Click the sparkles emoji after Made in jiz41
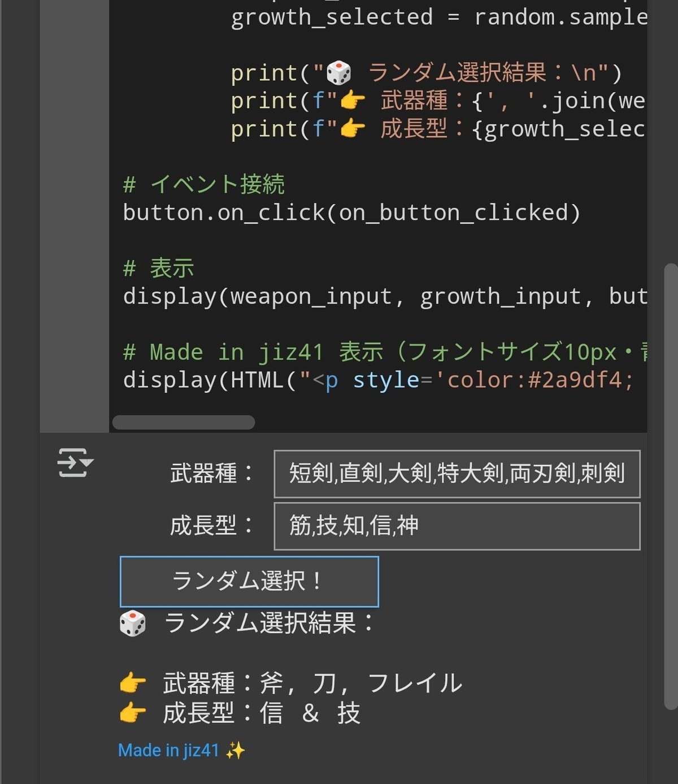Image resolution: width=678 pixels, height=784 pixels. [x=235, y=751]
